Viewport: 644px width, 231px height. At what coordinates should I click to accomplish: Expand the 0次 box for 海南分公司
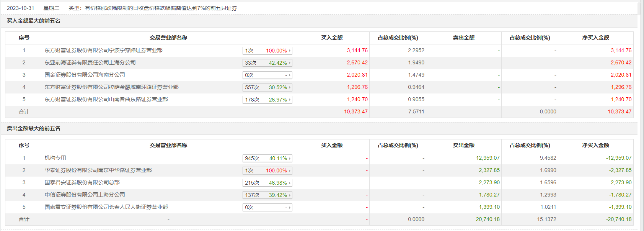click(267, 75)
